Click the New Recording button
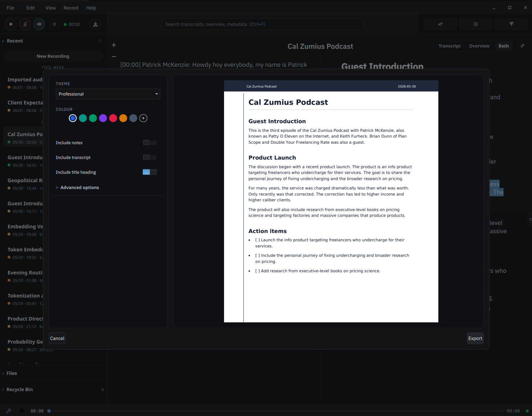The image size is (532, 416). point(53,56)
